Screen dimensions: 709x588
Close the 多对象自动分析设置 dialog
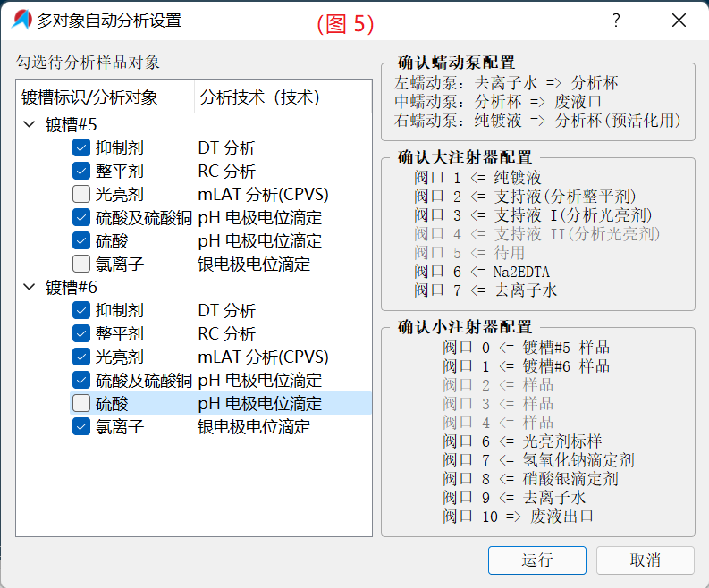679,21
